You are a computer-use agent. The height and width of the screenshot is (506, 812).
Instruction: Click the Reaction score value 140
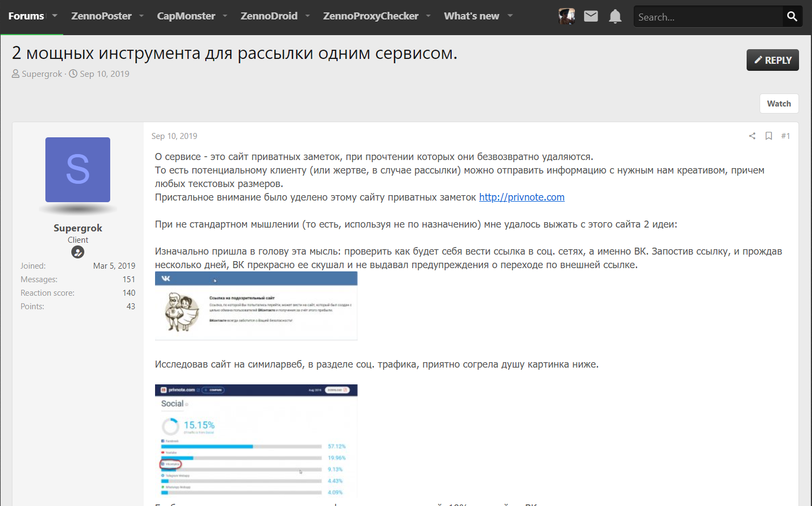tap(129, 293)
